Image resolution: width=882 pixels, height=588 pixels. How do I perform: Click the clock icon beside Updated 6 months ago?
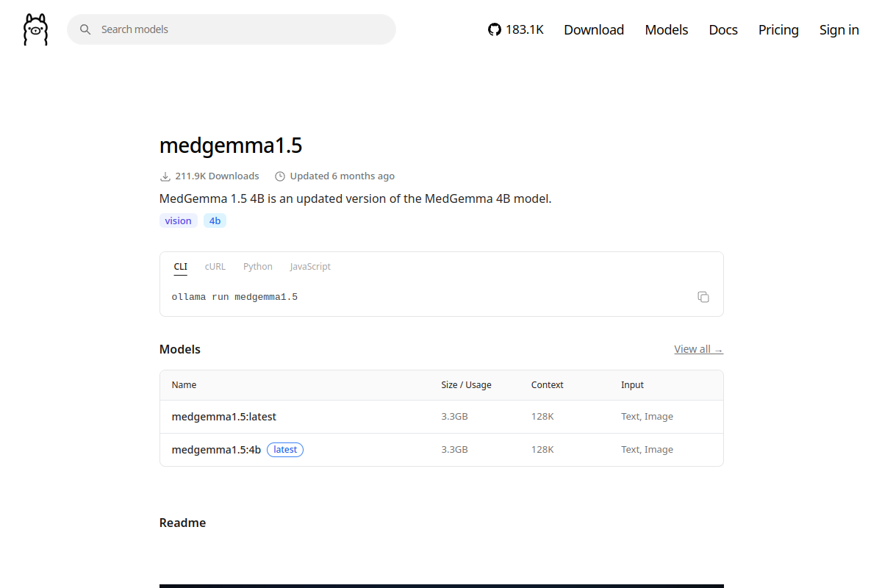click(x=279, y=176)
